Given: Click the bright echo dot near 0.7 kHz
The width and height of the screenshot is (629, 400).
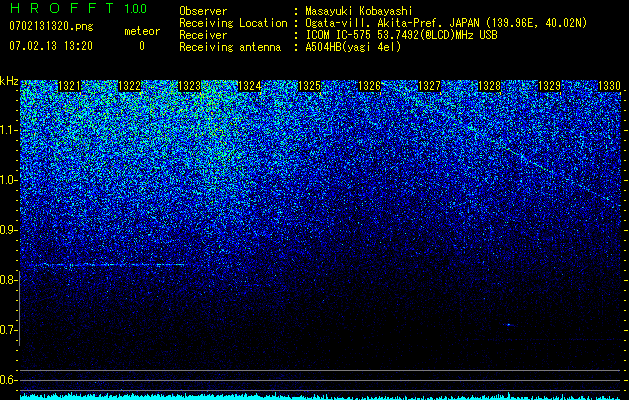Looking at the screenshot, I should 509,325.
